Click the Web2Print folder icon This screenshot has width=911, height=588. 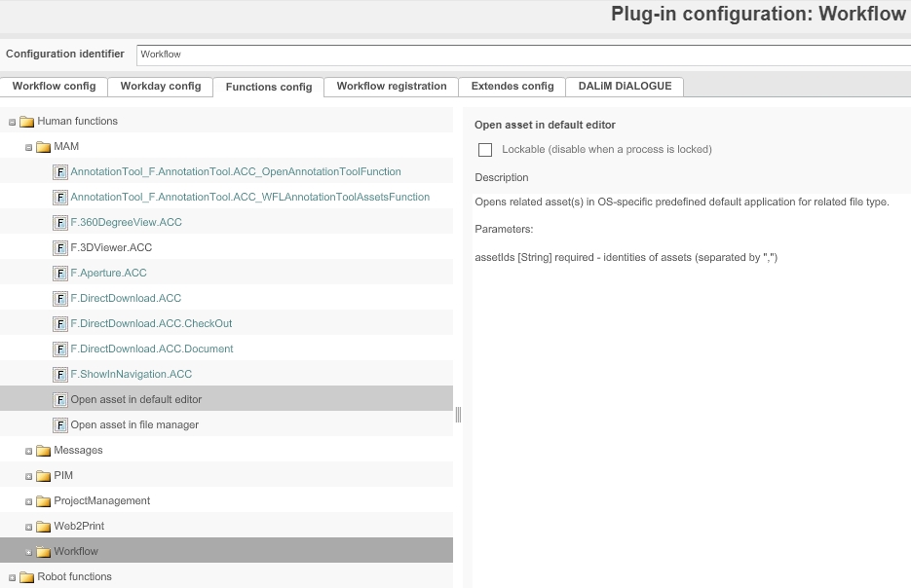point(43,527)
